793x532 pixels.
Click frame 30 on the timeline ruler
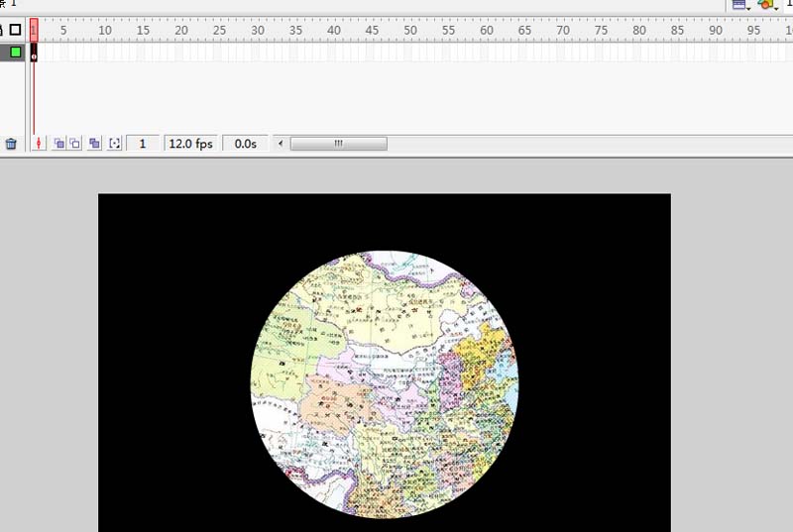[x=258, y=31]
